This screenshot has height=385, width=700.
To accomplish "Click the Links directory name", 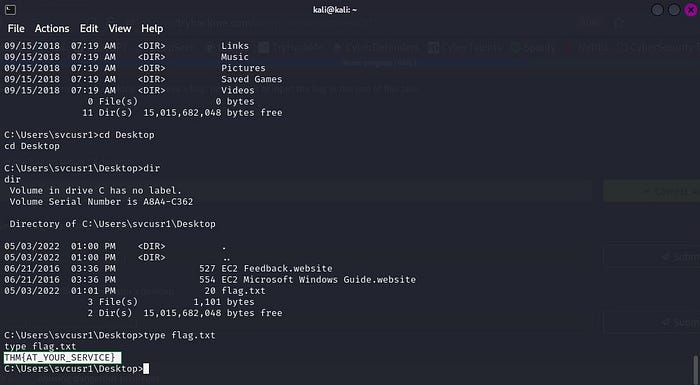I will 235,46.
